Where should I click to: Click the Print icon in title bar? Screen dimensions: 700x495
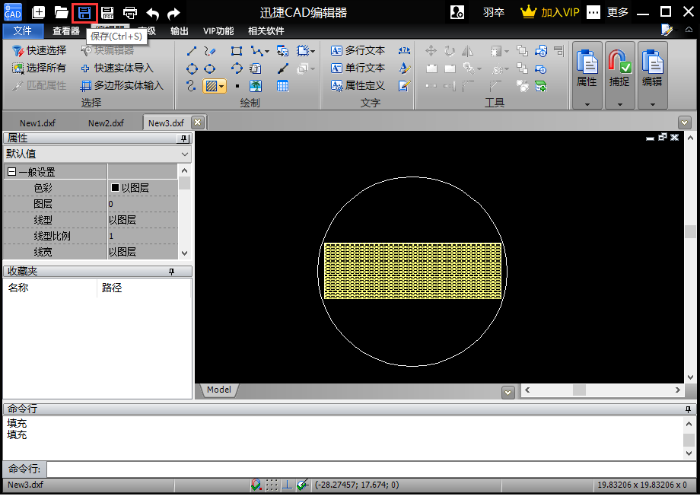point(130,12)
